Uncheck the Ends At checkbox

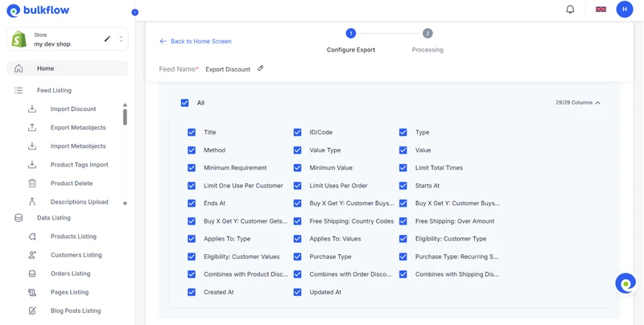pyautogui.click(x=192, y=204)
